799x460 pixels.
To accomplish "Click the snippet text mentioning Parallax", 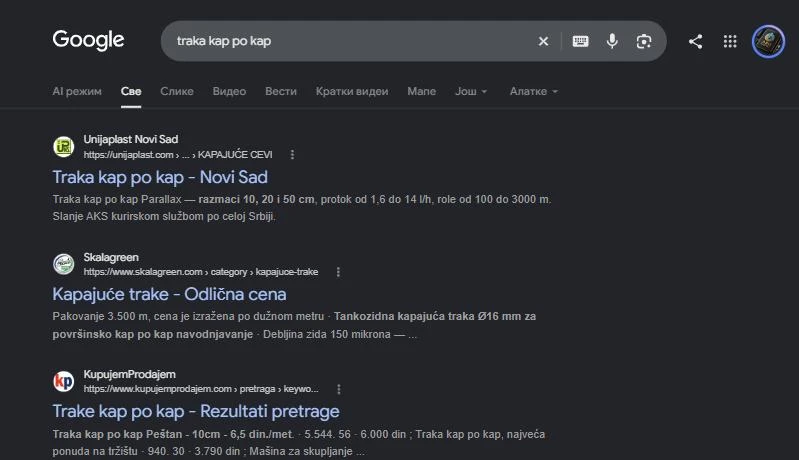I will click(302, 208).
